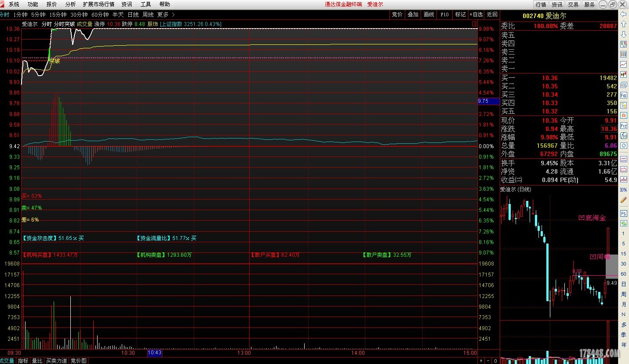Screen dimensions: 629x364
Task: Open the 系统 menu
Action: [x=14, y=4]
